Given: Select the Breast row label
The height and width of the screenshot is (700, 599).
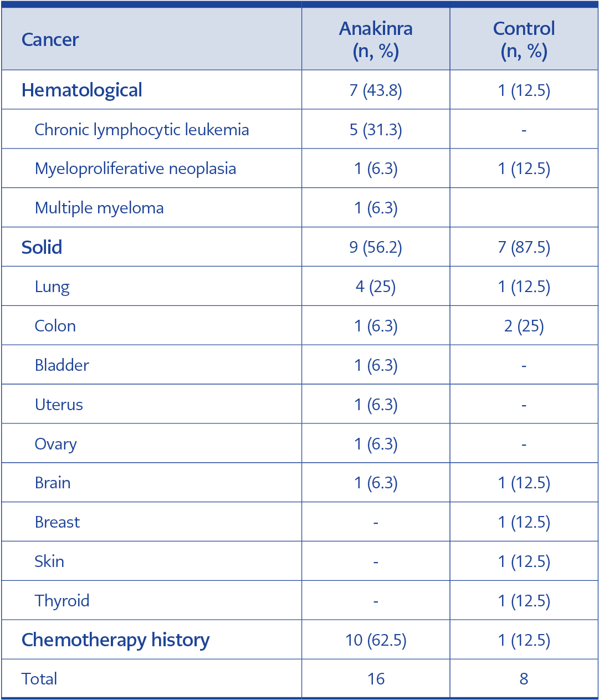Looking at the screenshot, I should [x=57, y=522].
